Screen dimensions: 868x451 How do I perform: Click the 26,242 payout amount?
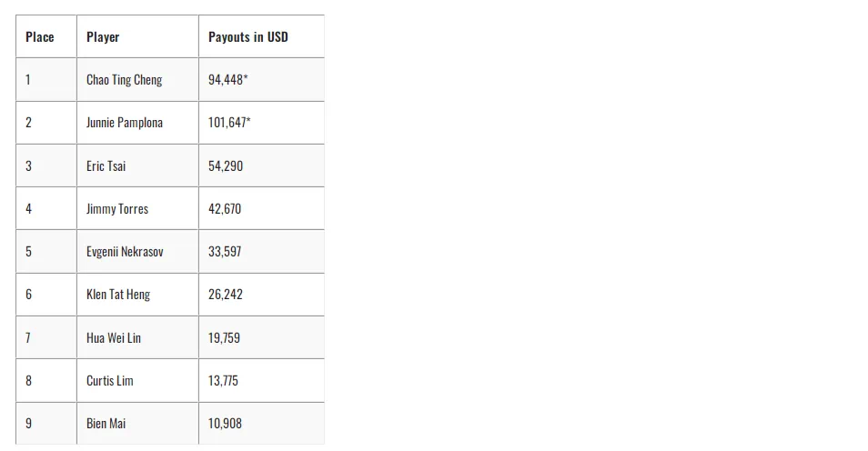[226, 295]
